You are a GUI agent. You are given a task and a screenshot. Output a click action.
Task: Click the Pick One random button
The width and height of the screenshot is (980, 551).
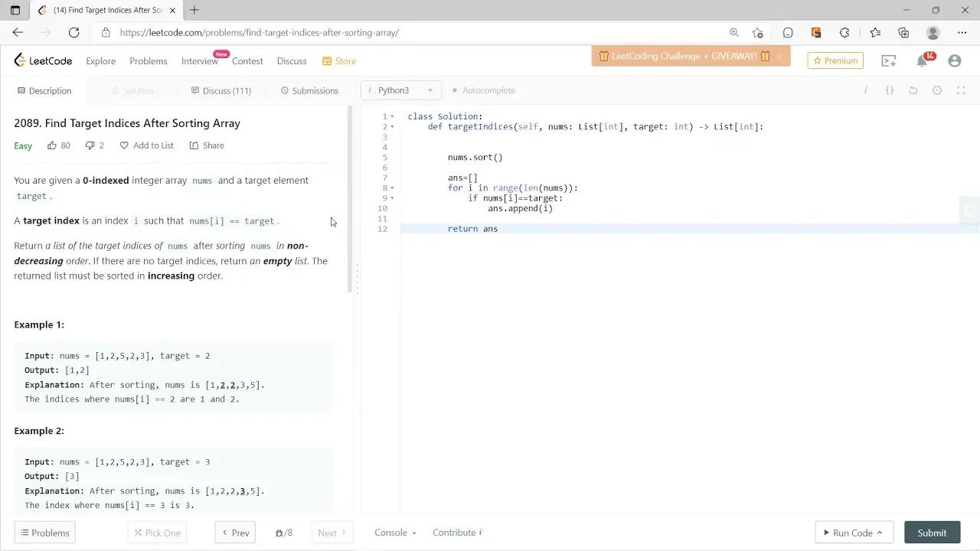(x=157, y=533)
